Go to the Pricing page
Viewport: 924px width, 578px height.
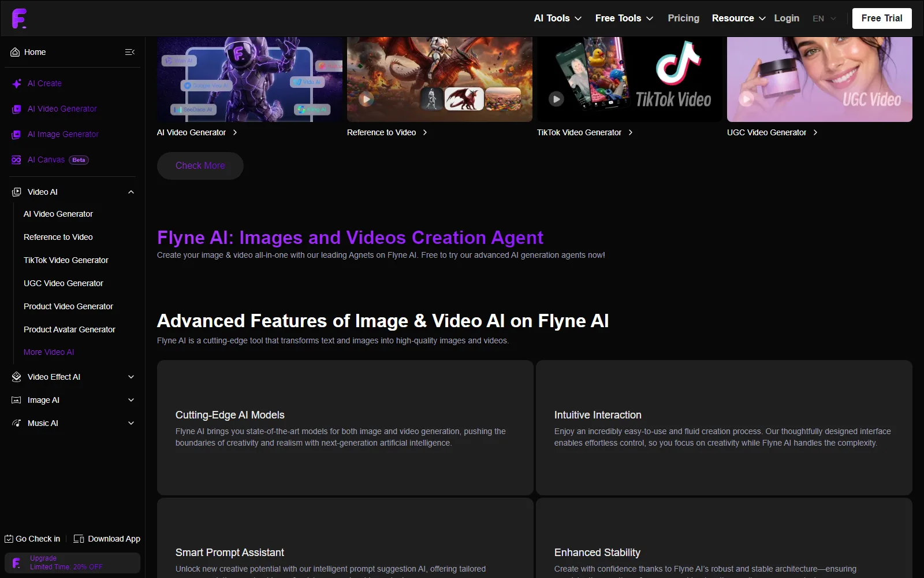tap(683, 18)
